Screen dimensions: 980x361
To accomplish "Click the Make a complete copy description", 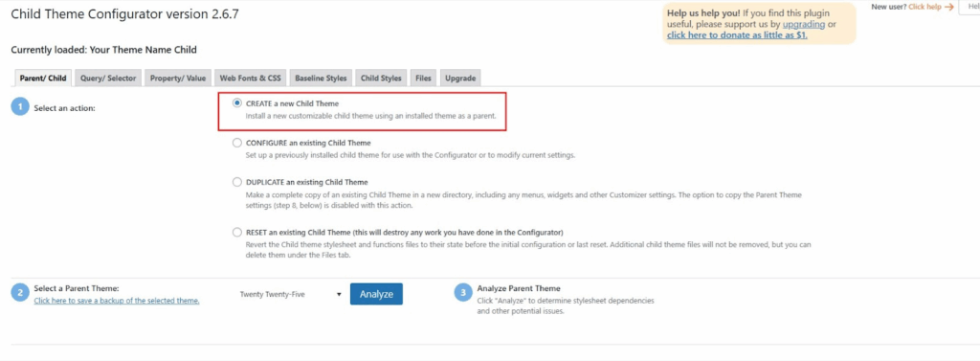I will click(523, 200).
